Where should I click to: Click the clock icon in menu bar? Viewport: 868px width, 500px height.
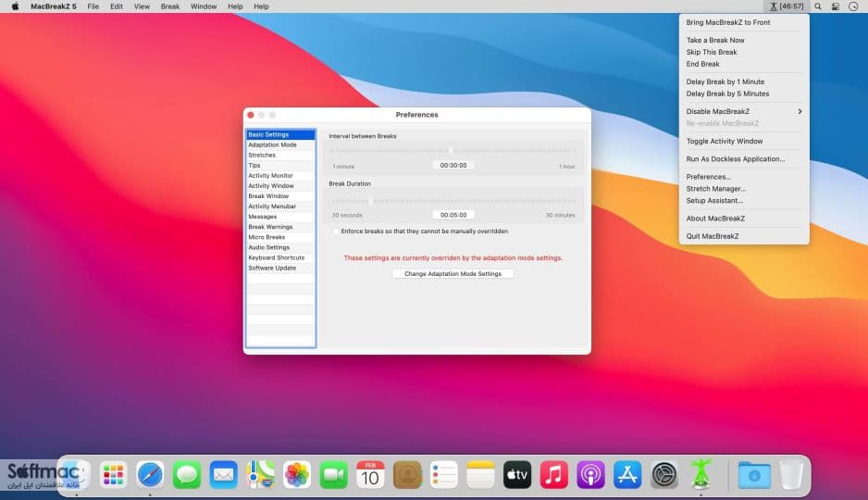click(x=853, y=6)
